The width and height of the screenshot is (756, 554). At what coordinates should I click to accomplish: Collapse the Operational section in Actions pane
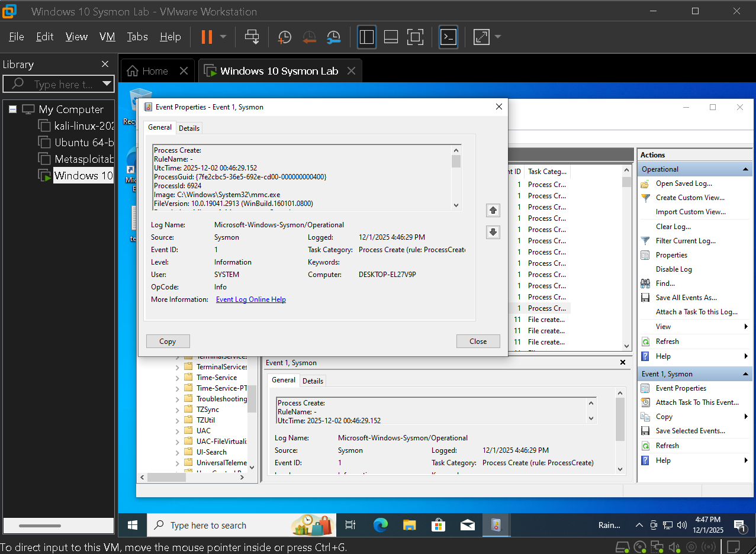(x=745, y=169)
